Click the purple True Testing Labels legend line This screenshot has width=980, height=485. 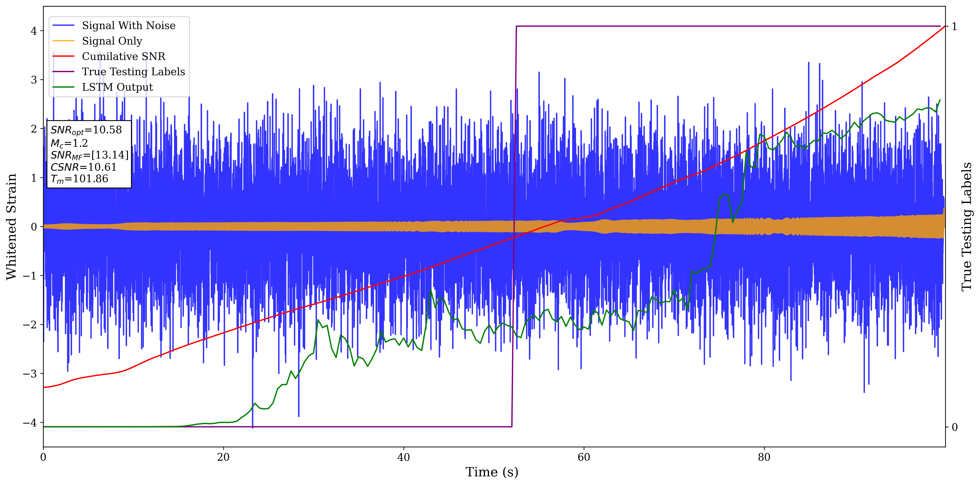tap(63, 72)
